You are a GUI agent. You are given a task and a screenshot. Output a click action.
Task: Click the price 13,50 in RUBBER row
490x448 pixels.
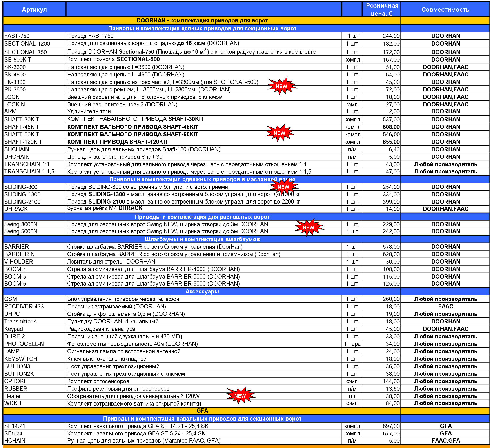point(392,389)
